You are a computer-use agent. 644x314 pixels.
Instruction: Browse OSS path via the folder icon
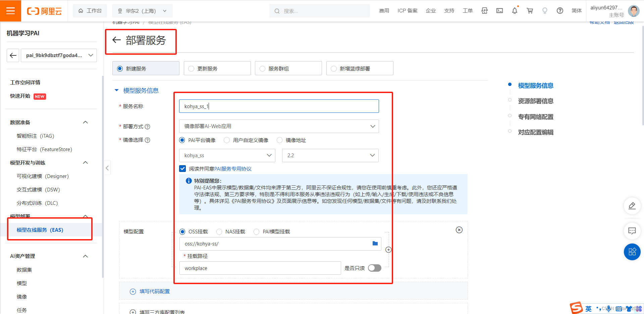coord(375,243)
